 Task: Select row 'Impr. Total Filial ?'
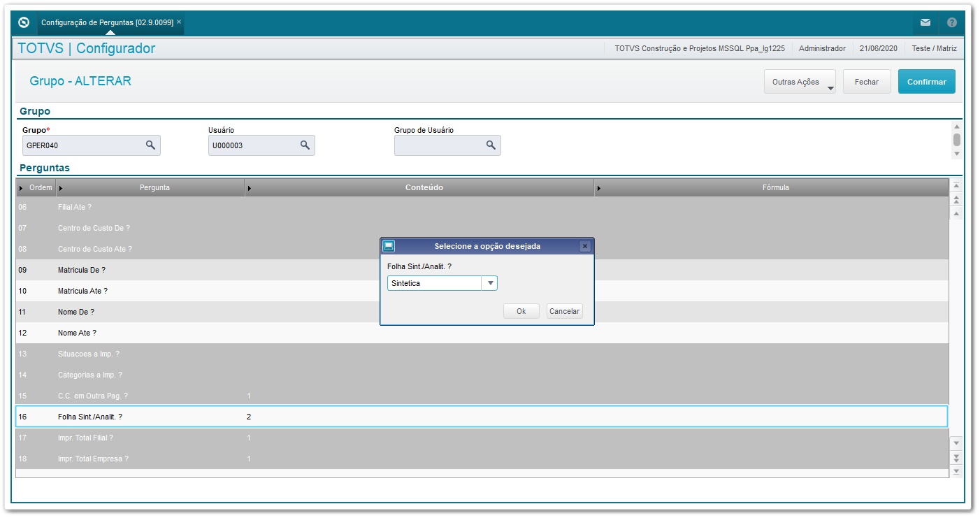point(482,438)
